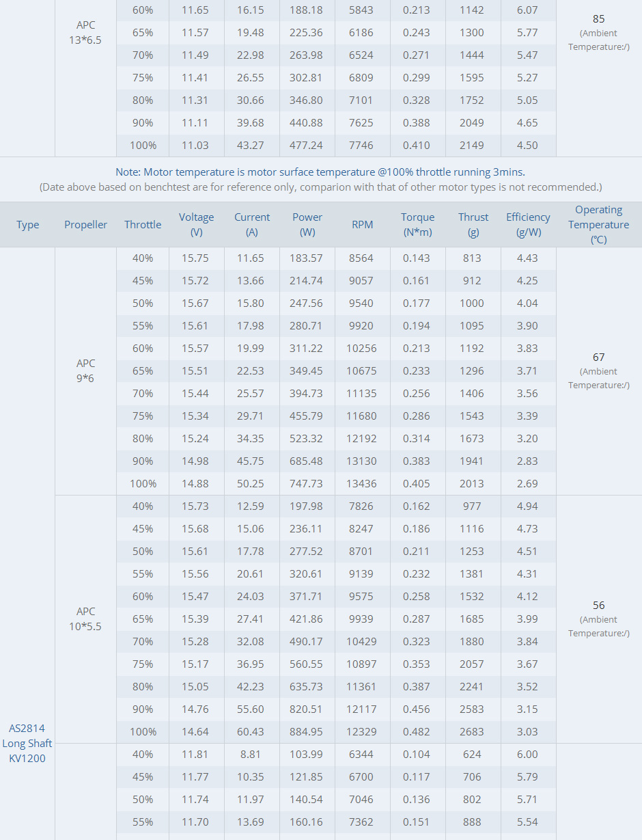Select the Torque (N*m) column header
The image size is (642, 840).
click(x=417, y=225)
